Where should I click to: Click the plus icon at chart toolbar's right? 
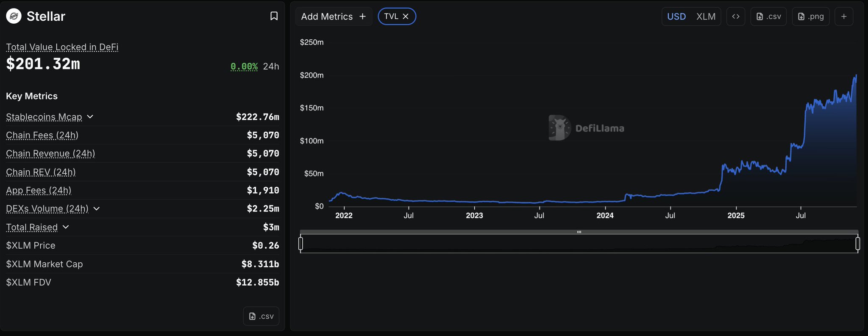[843, 17]
